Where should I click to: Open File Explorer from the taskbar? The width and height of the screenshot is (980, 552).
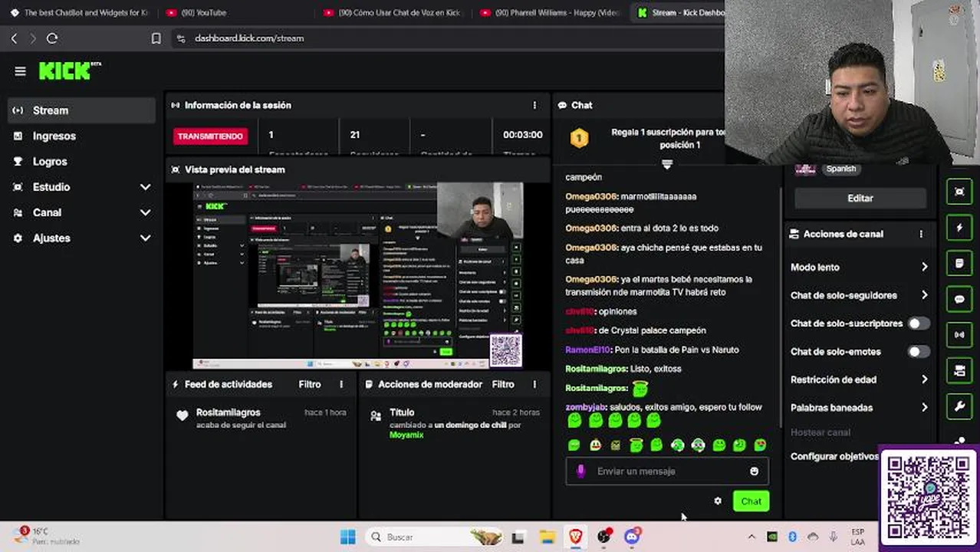[x=547, y=537]
